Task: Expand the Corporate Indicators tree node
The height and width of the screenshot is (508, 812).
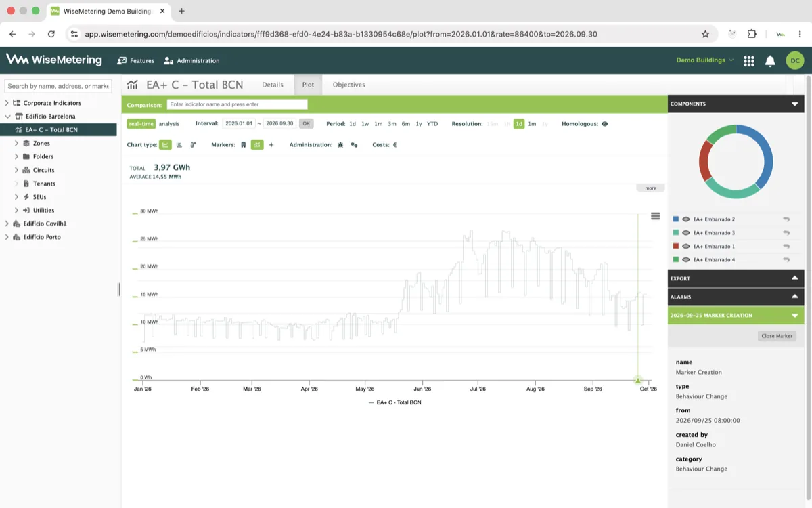Action: pyautogui.click(x=7, y=103)
